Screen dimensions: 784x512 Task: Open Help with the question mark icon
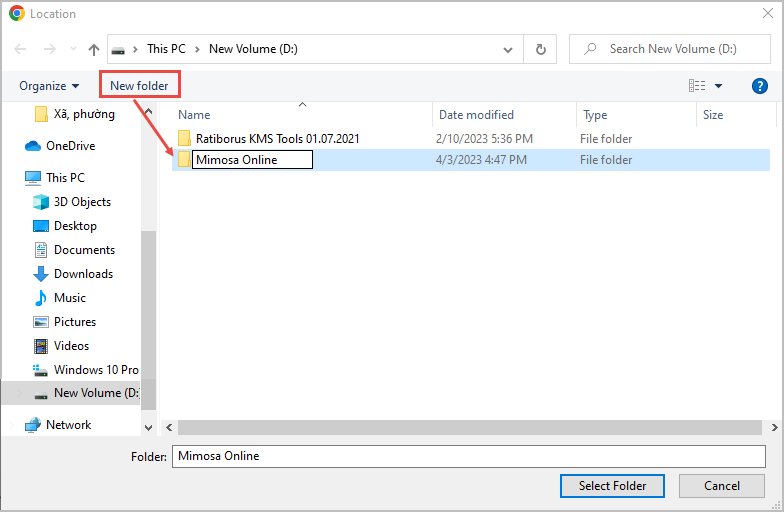coord(760,86)
